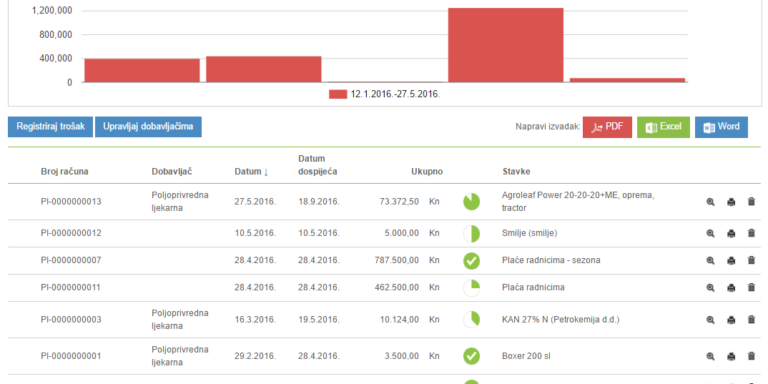Click payment status pie for PI-0000000013

point(471,201)
